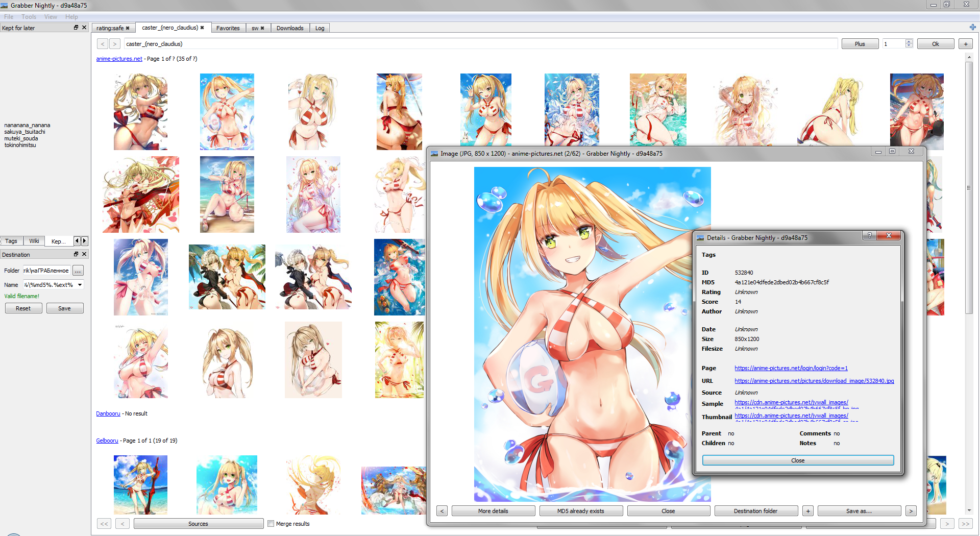
Task: Close the caster_(nero_claudius) tab via its x icon
Action: coord(202,28)
